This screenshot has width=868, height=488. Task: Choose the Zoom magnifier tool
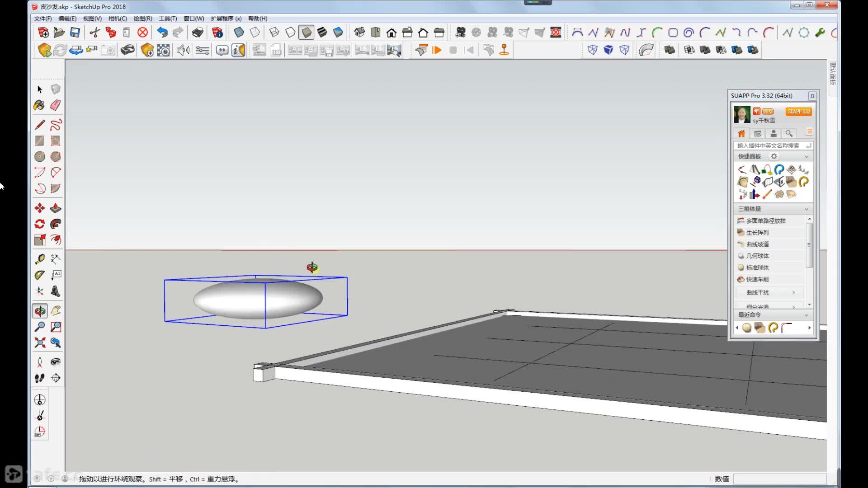(40, 327)
